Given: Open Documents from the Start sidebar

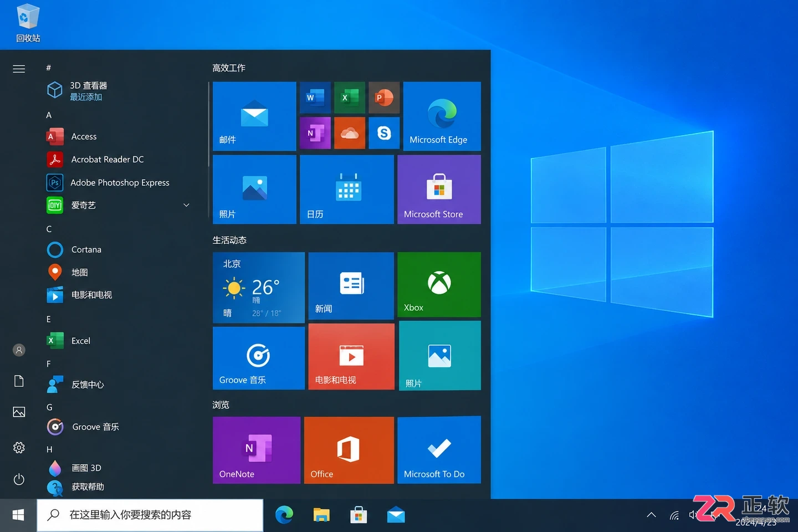Looking at the screenshot, I should 19,381.
